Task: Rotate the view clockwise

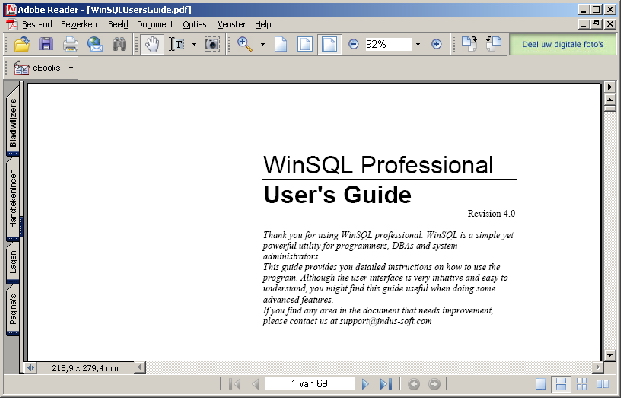Action: [469, 44]
